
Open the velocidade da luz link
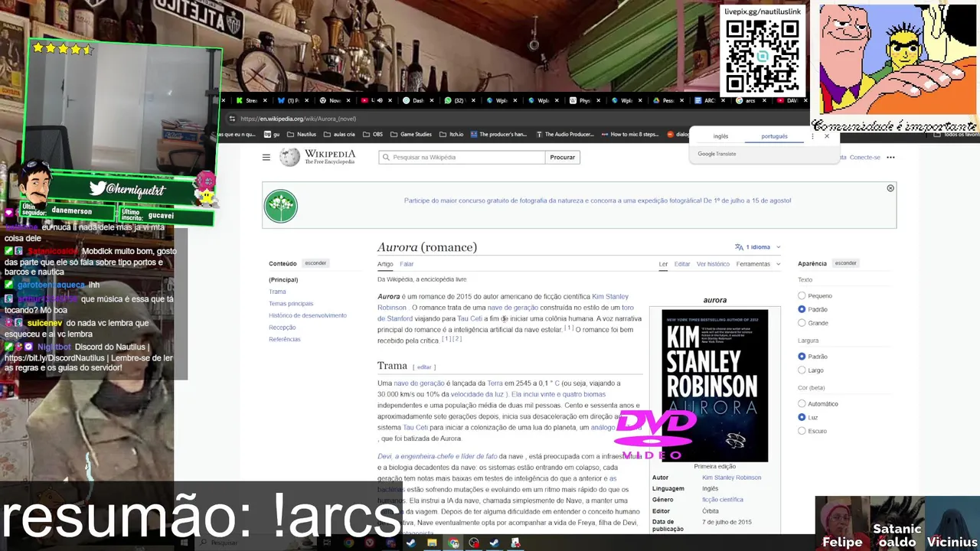point(479,394)
